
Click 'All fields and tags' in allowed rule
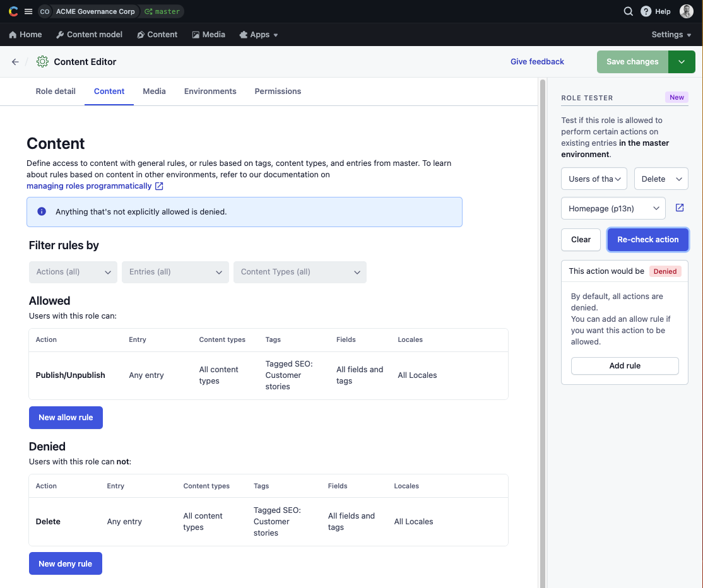pyautogui.click(x=360, y=375)
